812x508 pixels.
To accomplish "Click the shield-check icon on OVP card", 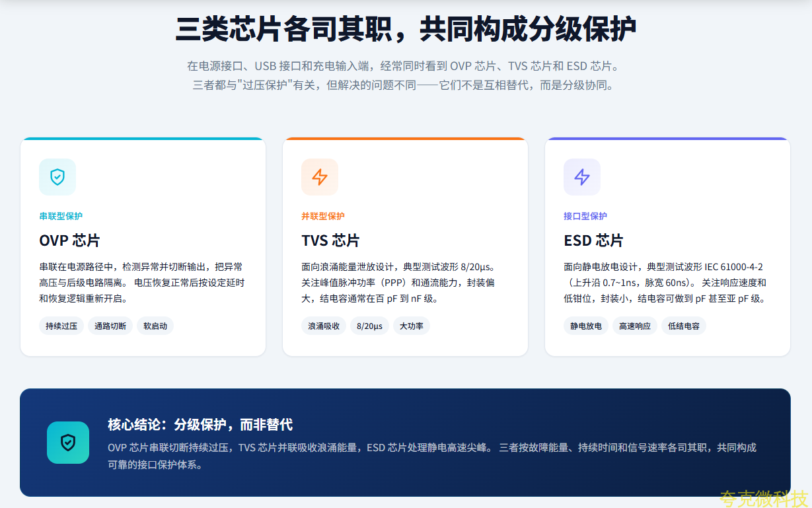I will tap(57, 177).
